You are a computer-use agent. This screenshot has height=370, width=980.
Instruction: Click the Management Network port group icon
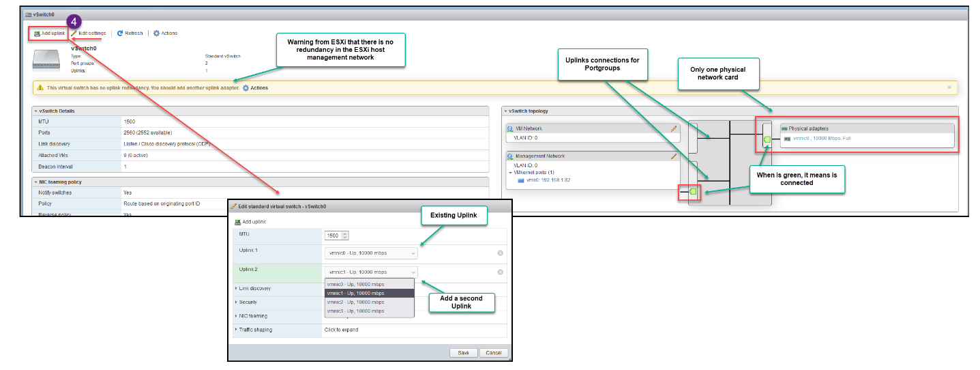coord(510,156)
